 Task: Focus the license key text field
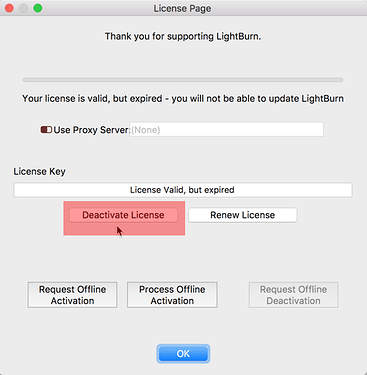(183, 190)
